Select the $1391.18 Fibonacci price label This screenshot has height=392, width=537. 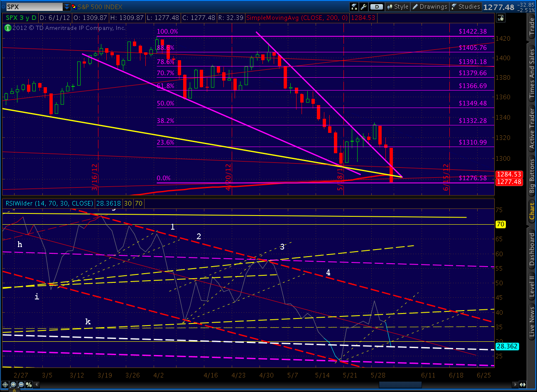tap(473, 61)
